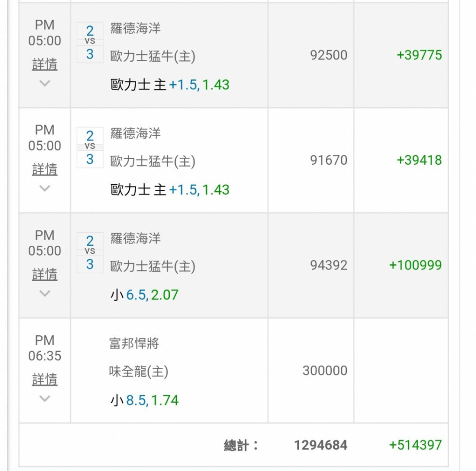Expand chevron under 詳情 for 富邦悍將 game
Viewport: 476px width, 471px height.
pos(45,398)
